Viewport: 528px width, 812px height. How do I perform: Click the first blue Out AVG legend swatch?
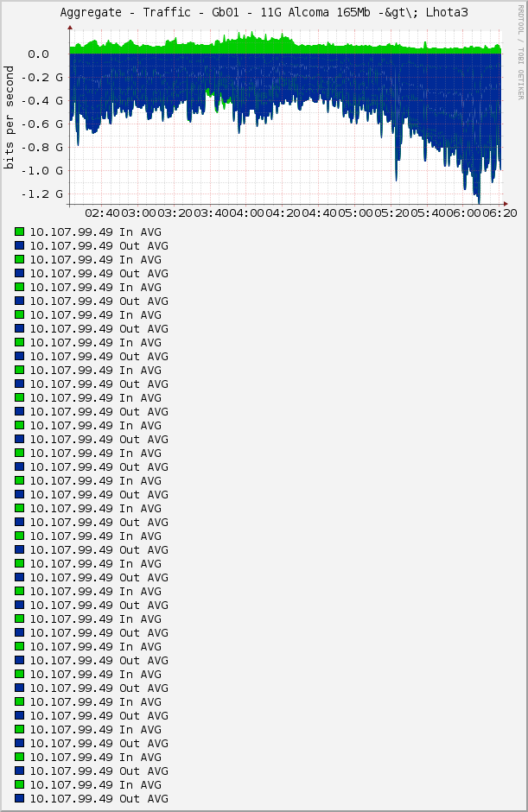pyautogui.click(x=20, y=245)
